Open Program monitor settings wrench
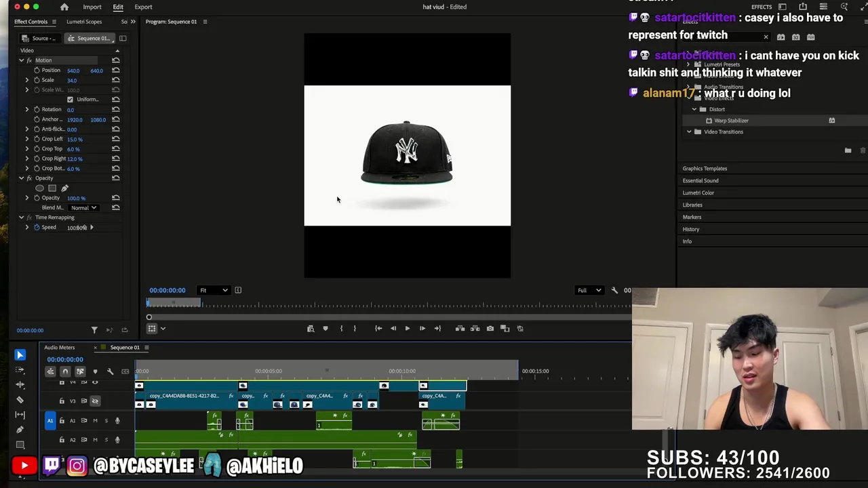 pyautogui.click(x=614, y=290)
